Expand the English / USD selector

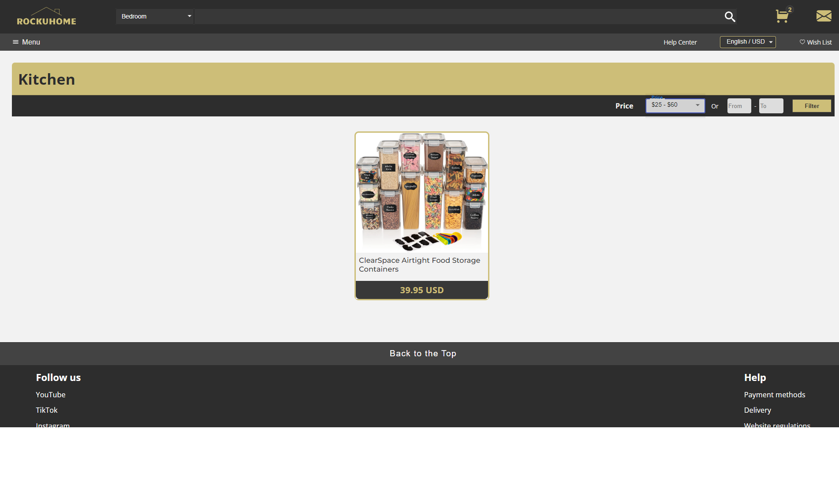748,41
